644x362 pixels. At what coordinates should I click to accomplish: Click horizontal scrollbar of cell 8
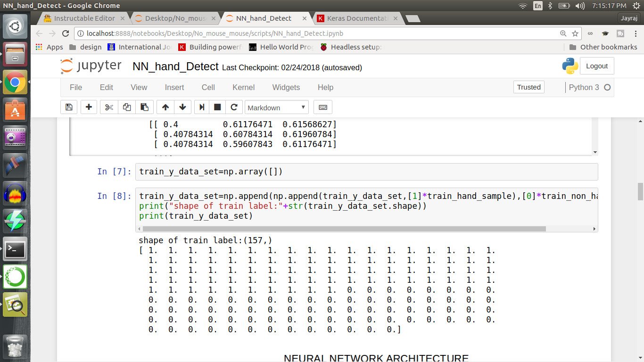pyautogui.click(x=343, y=229)
